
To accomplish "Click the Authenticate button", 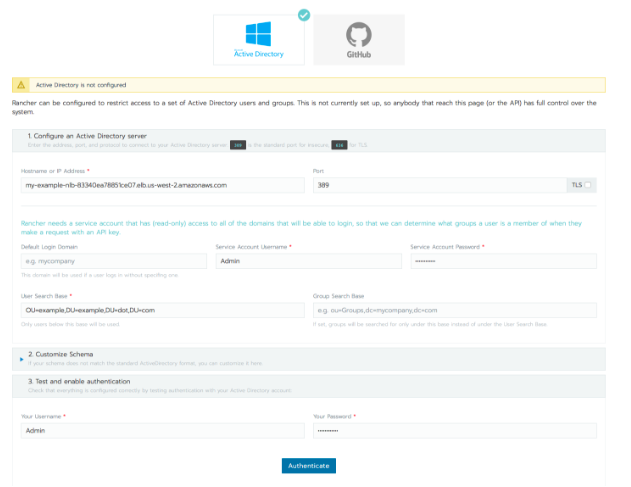I will point(308,465).
